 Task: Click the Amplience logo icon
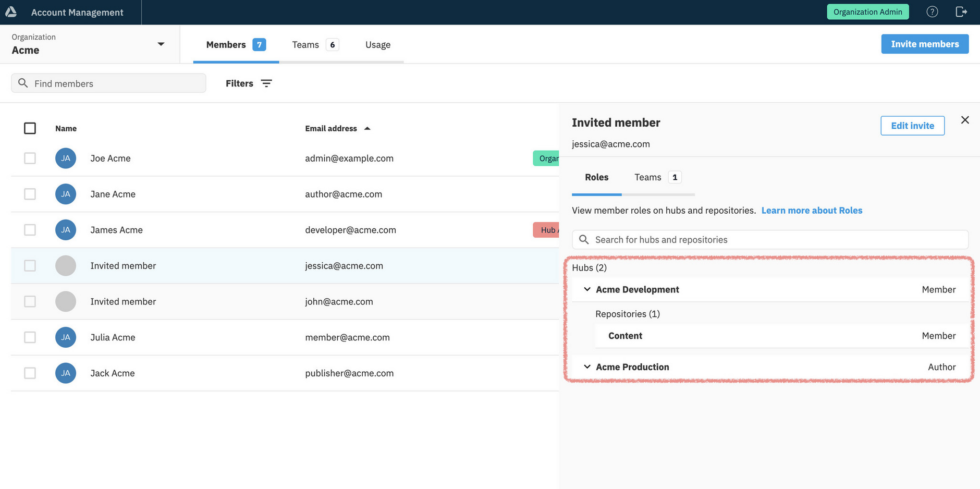pos(11,12)
